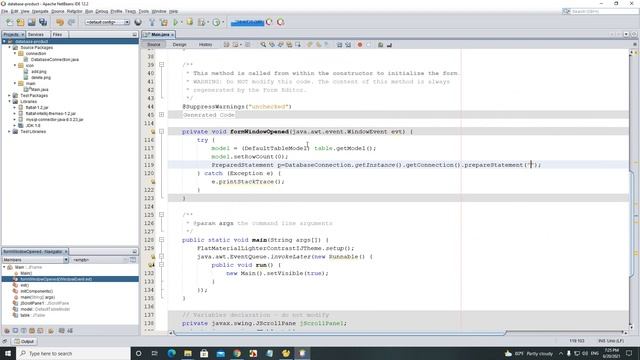Open Microsoft Edge from taskbar
This screenshot has height=360, width=640.
171,353
